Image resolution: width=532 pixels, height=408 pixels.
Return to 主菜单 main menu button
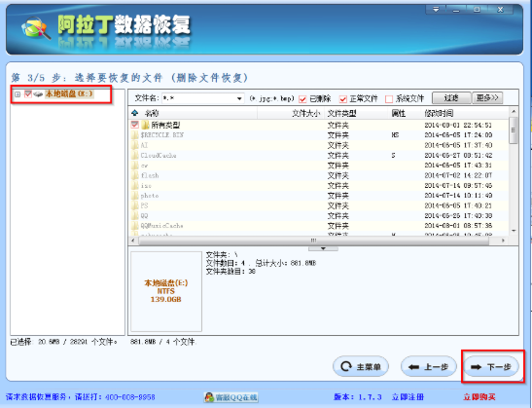click(x=361, y=366)
